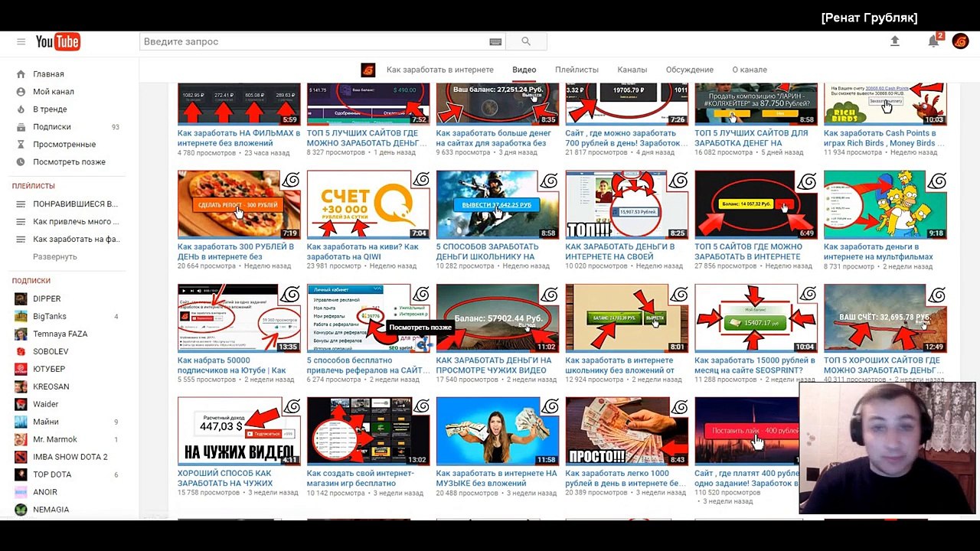This screenshot has height=551, width=980.
Task: Open the Как привлечь много playlist
Action: (76, 222)
